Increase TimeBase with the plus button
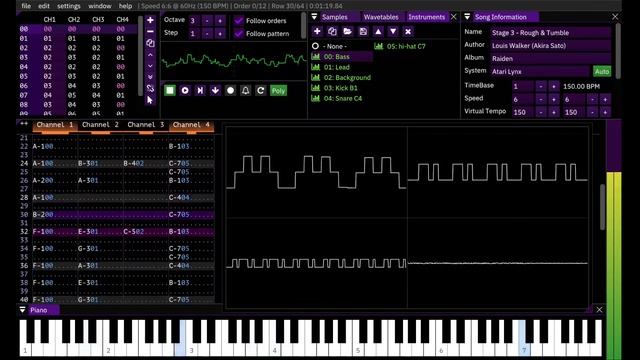This screenshot has width=640, height=360. pyautogui.click(x=553, y=86)
